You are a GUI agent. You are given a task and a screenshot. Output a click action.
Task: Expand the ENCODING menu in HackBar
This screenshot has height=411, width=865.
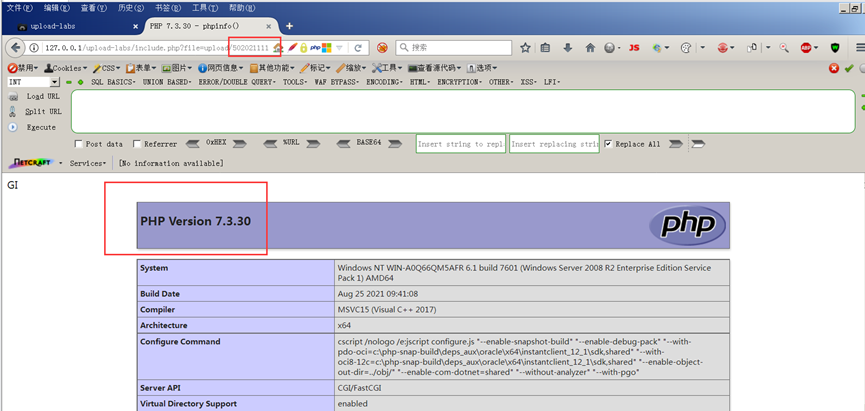(x=385, y=82)
